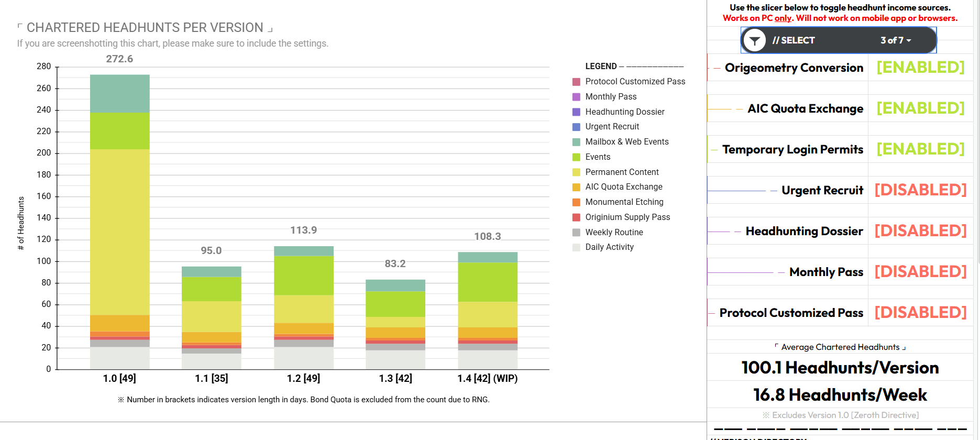Click the screenshotting reminder subtitle
Screen dimensions: 980x440
click(173, 43)
